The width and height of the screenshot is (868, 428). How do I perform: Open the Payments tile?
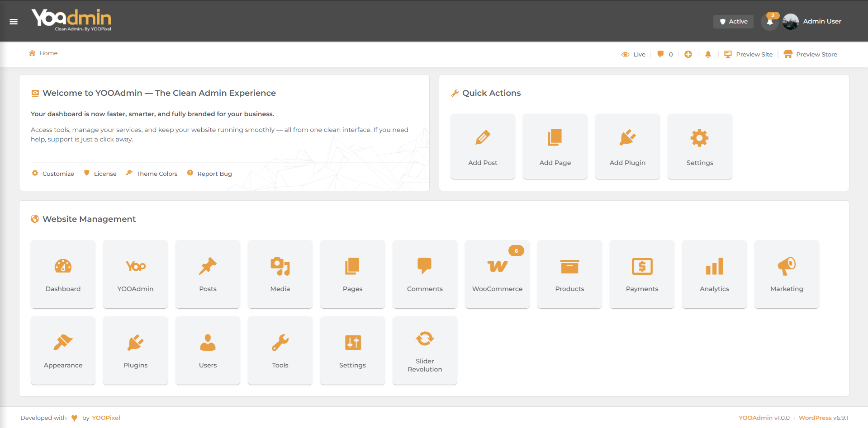[642, 274]
